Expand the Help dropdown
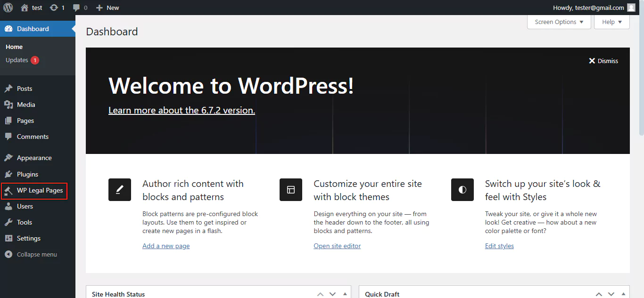Screen dimensions: 644x298 (611, 22)
